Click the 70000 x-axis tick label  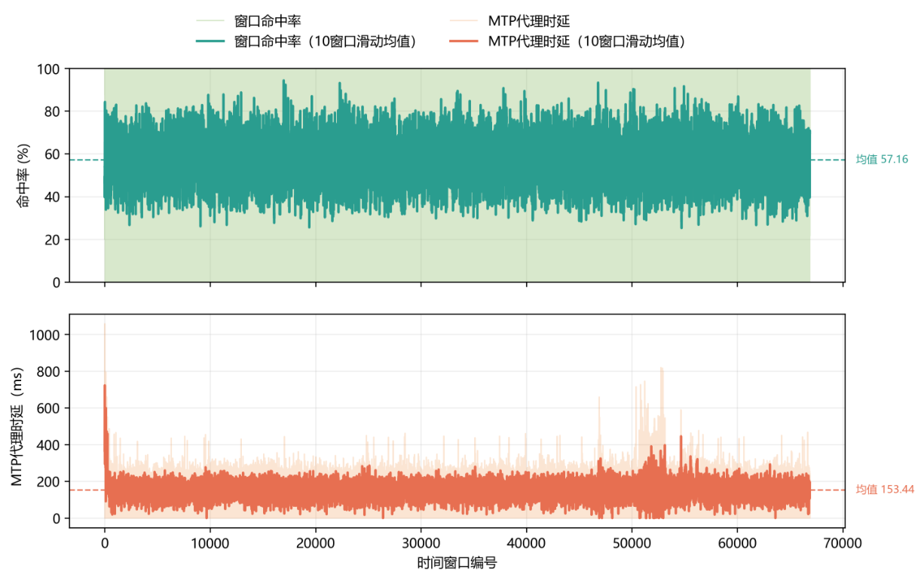point(843,542)
